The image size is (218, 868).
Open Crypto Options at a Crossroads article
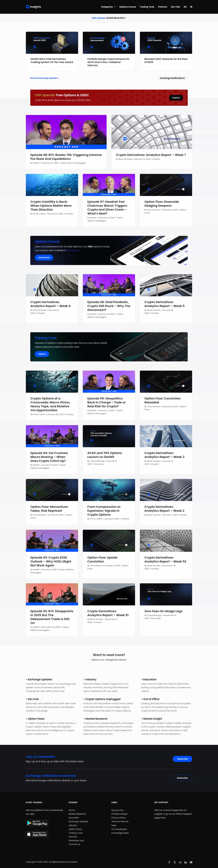coord(50,404)
